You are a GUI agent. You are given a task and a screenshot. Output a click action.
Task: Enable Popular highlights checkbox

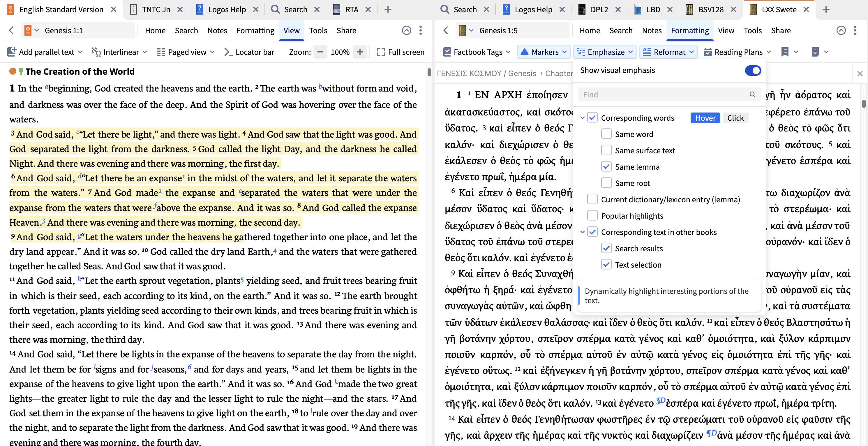(592, 216)
